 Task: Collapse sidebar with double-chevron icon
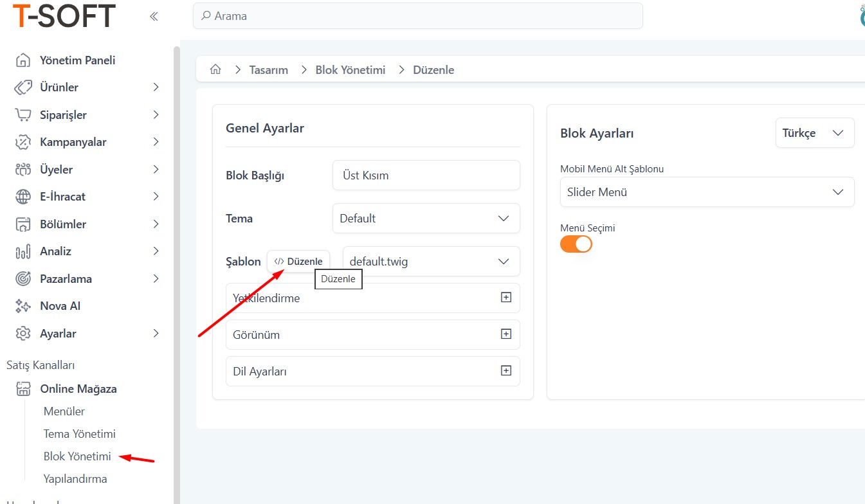pos(154,17)
